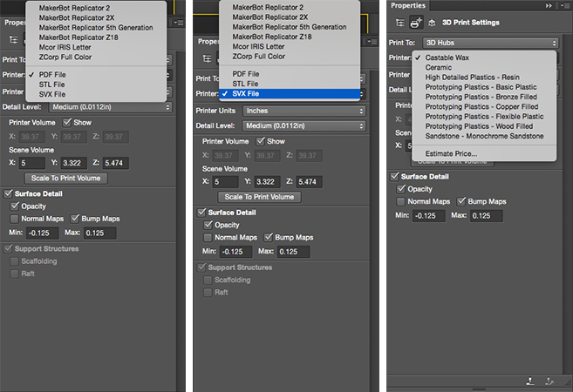Uncheck Show printer volume in the left panel
Viewport: 573px width, 392px height.
pos(65,123)
